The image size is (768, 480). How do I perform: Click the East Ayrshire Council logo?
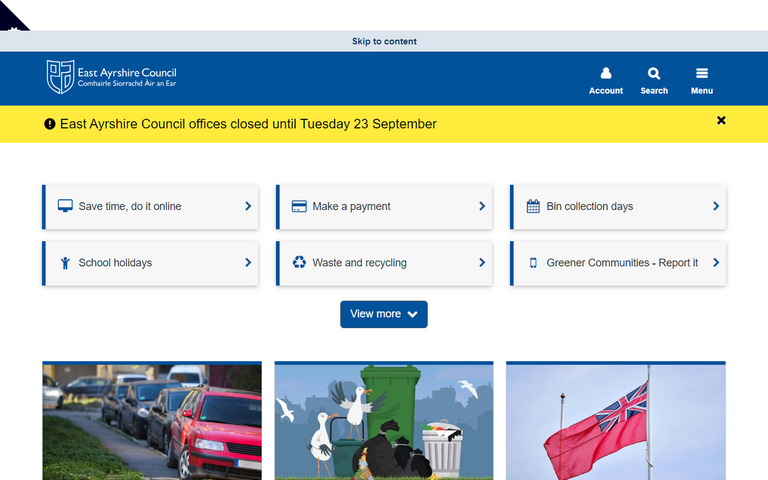[111, 77]
